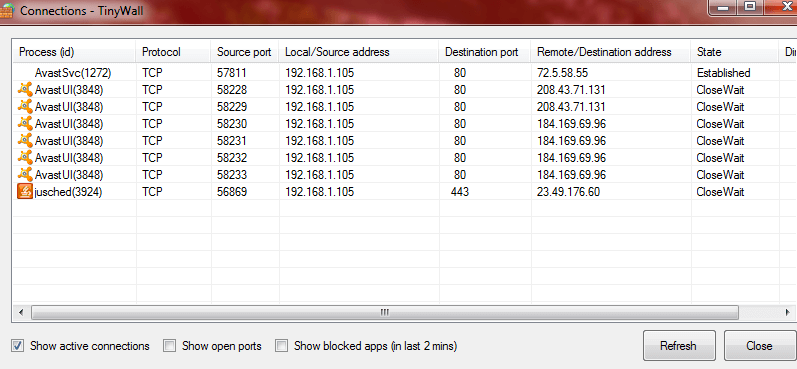Viewport: 797px width, 369px height.
Task: Click the scrollbar right arrow
Action: click(787, 312)
